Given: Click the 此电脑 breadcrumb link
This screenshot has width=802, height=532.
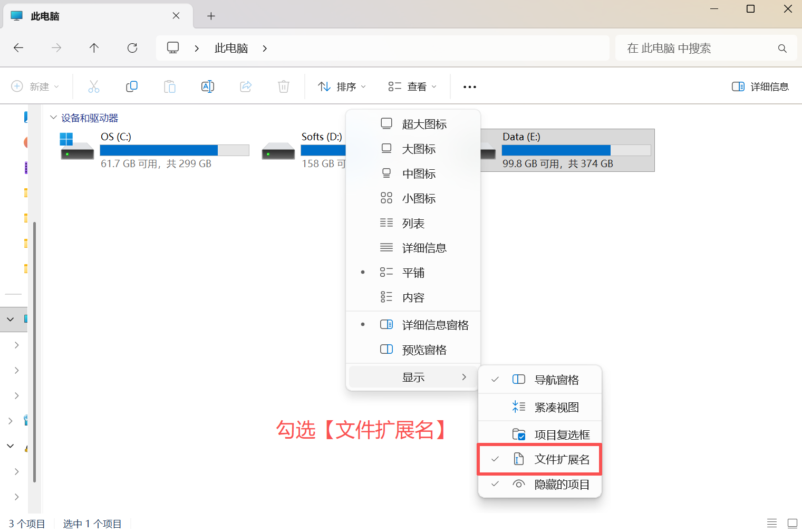Looking at the screenshot, I should pos(231,47).
